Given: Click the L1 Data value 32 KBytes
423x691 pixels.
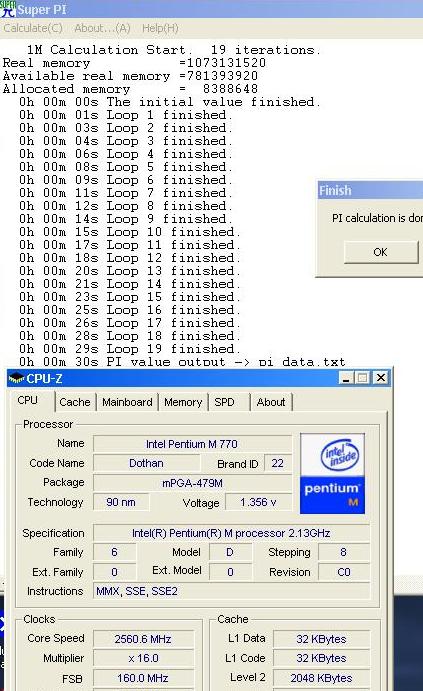Looking at the screenshot, I should (x=321, y=639).
